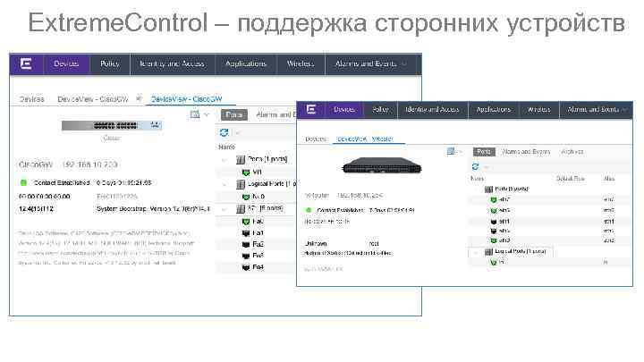This screenshot has width=644, height=362.
Task: Open dropdown beside refresh in CiscoGW window
Action: click(x=237, y=132)
